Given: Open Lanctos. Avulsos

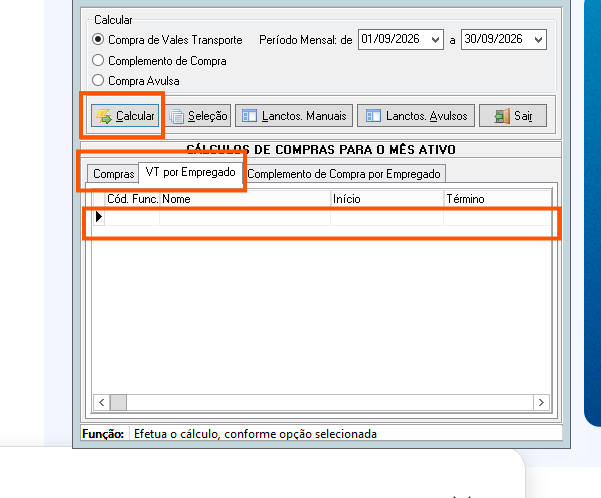Looking at the screenshot, I should [x=416, y=116].
